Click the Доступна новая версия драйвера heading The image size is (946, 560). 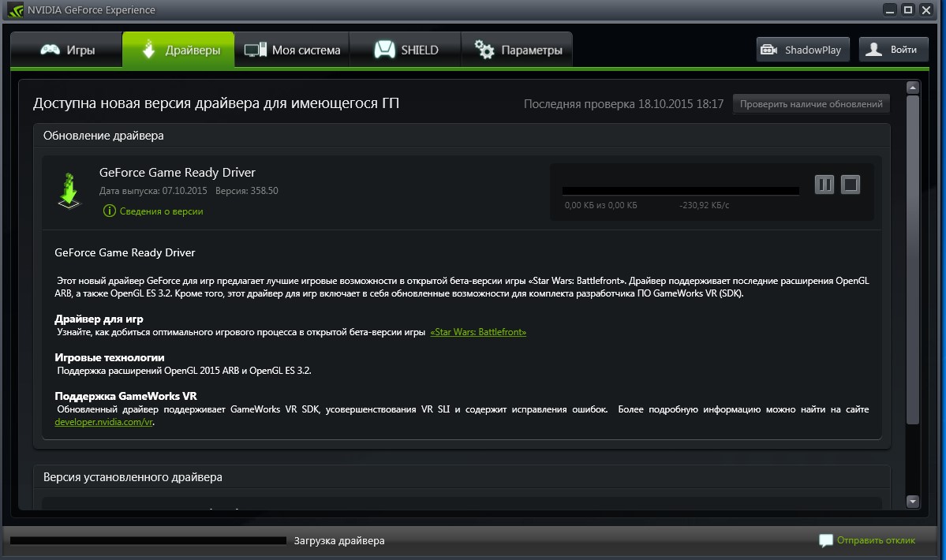[x=216, y=103]
